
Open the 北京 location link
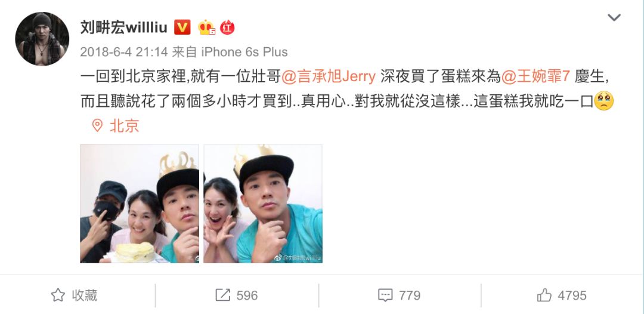125,126
